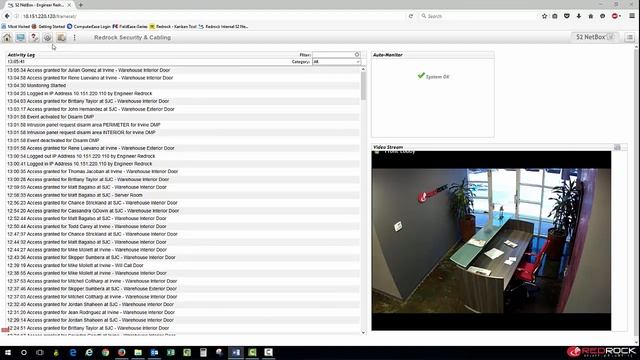Bookmark this page with star icon
The width and height of the screenshot is (640, 360).
[544, 16]
